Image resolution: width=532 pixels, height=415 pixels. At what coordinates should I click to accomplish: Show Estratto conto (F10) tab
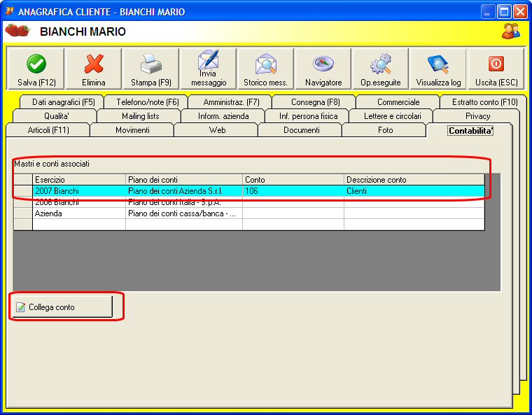(484, 101)
